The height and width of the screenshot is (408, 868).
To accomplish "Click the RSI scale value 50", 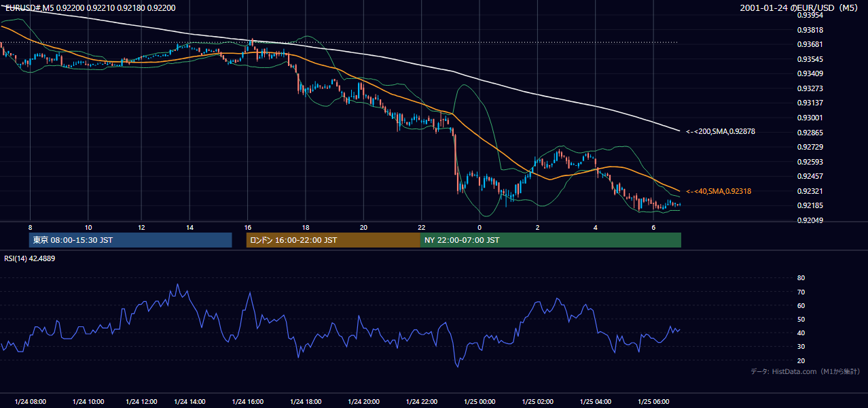I will 801,319.
